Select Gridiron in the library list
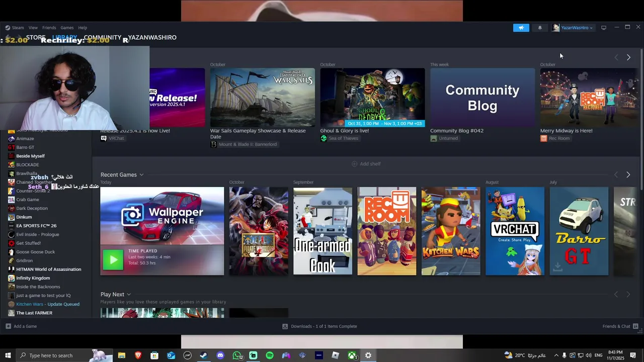Screen dimensions: 644x362 click(24, 260)
